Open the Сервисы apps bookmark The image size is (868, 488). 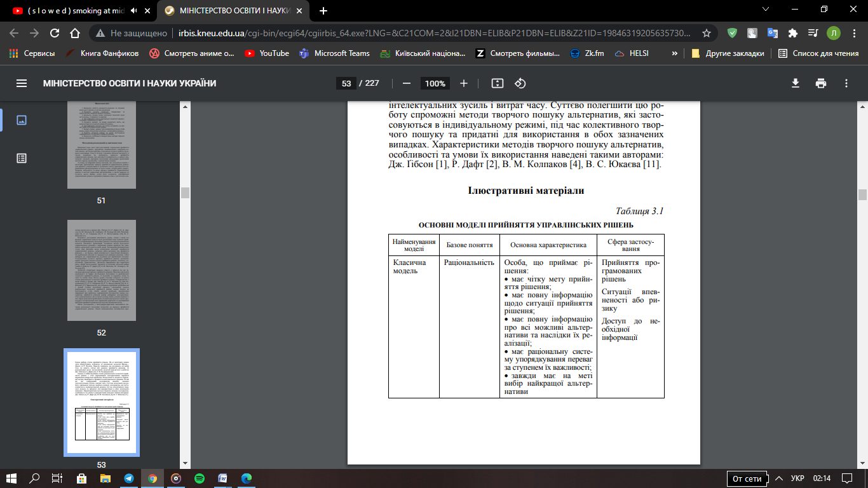tap(32, 53)
